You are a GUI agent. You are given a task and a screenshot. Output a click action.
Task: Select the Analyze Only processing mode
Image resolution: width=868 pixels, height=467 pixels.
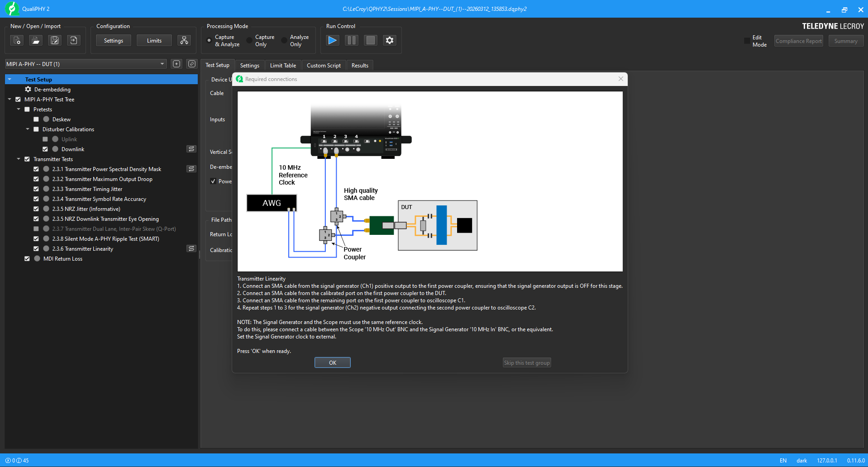[284, 41]
